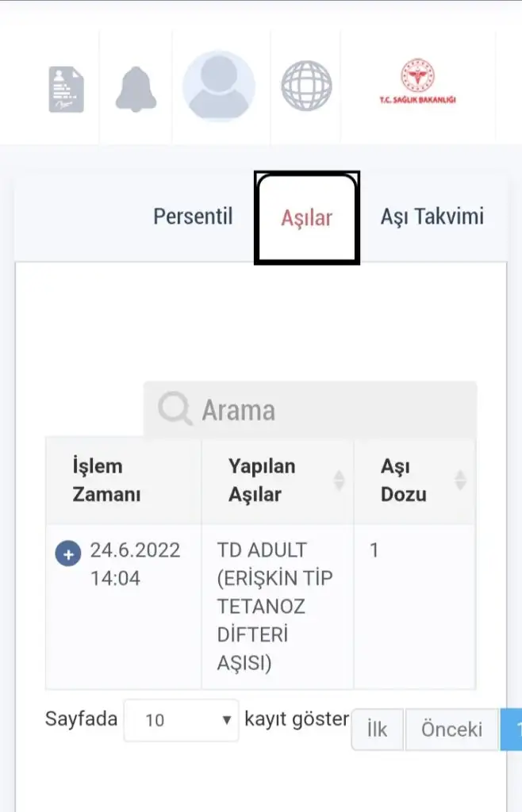Focus the Arama search field
The width and height of the screenshot is (522, 812).
tap(310, 409)
